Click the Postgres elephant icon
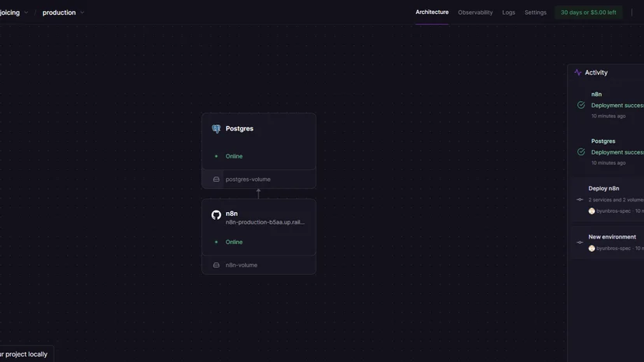 click(x=216, y=129)
